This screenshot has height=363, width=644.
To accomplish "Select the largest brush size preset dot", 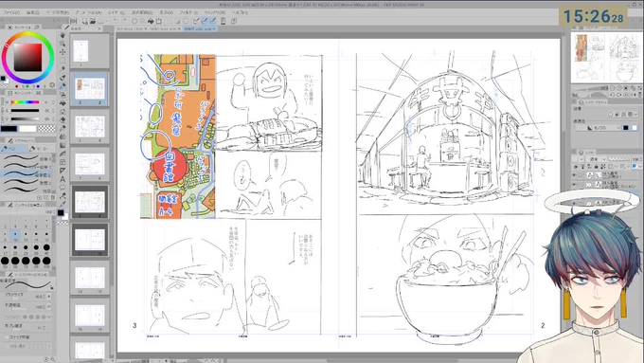I will coord(46,261).
